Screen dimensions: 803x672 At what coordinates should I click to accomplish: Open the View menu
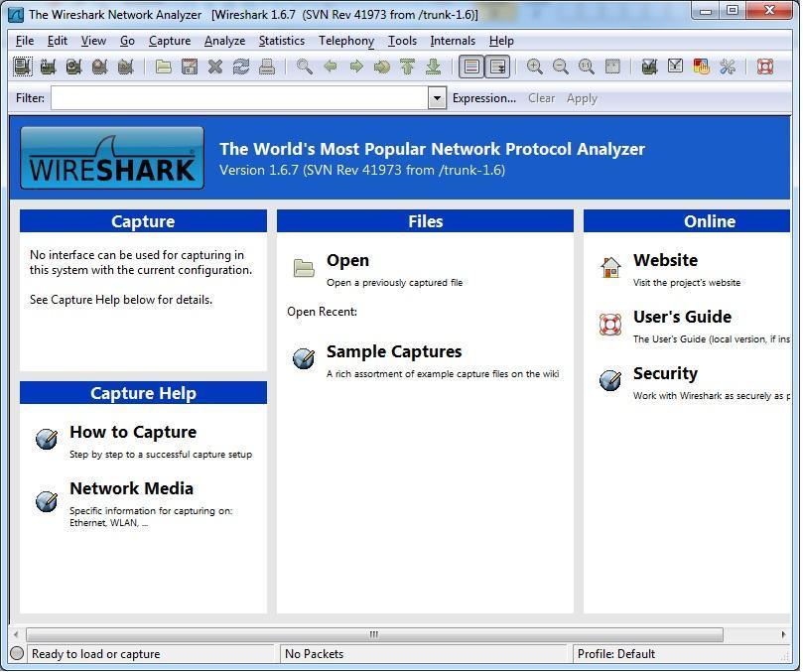click(93, 41)
